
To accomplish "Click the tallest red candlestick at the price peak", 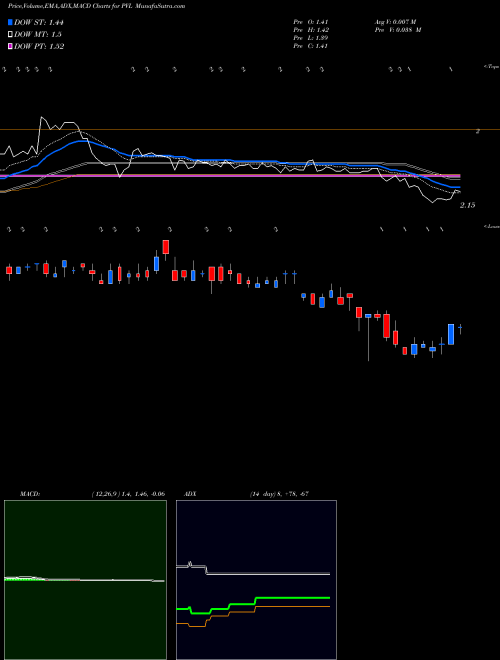I will pos(166,247).
